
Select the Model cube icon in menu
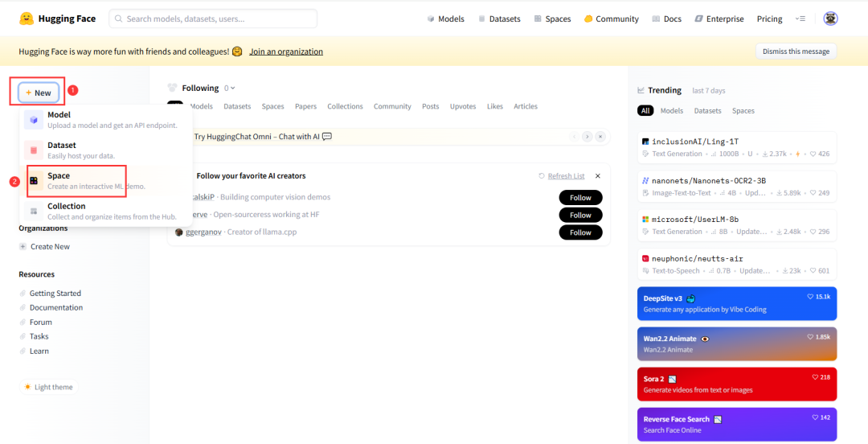(x=34, y=120)
